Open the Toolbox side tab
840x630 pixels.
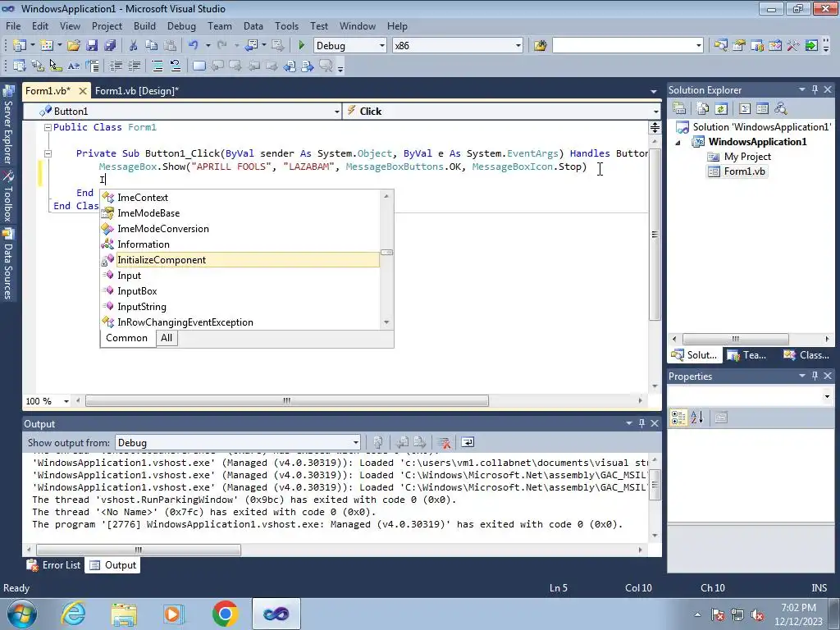click(8, 197)
